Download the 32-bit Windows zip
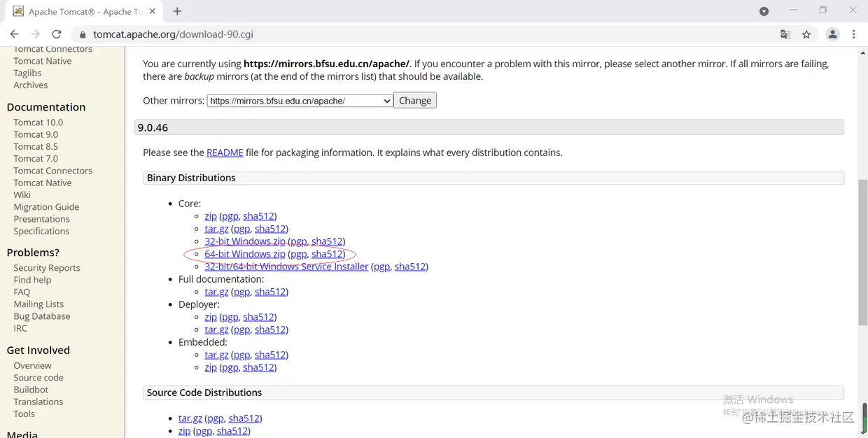 pyautogui.click(x=245, y=241)
